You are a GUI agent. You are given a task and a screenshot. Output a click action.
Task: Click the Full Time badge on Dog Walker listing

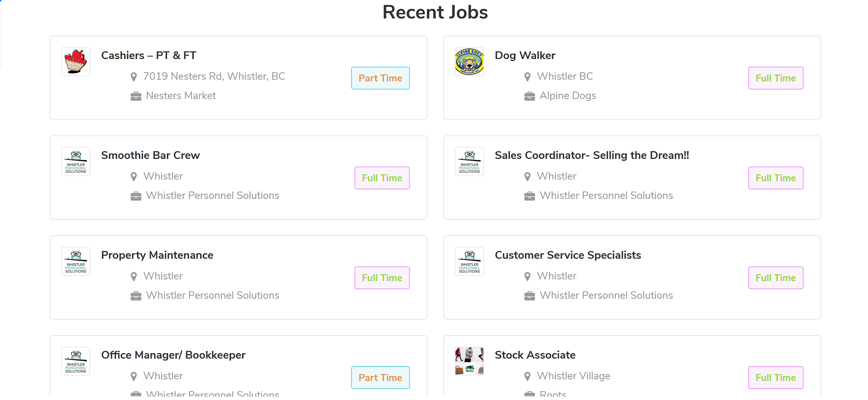tap(775, 78)
